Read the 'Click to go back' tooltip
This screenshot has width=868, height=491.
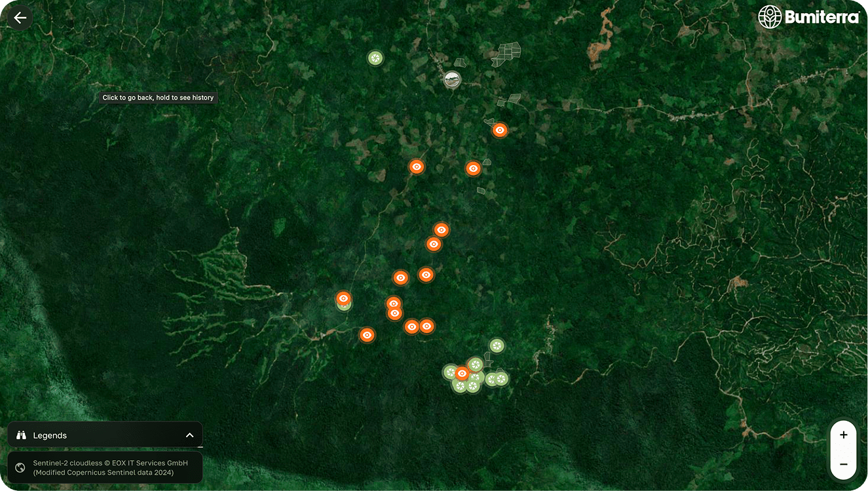pos(158,98)
